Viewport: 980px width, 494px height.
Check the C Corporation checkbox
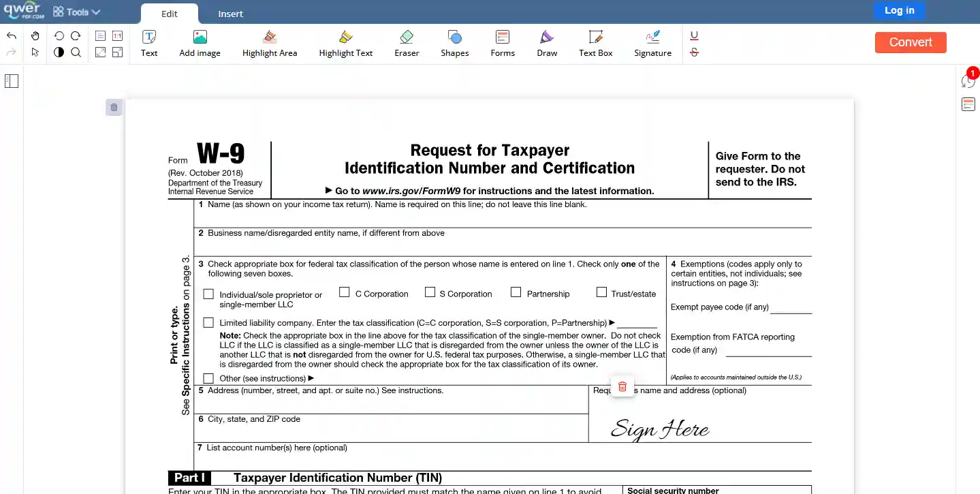[345, 292]
